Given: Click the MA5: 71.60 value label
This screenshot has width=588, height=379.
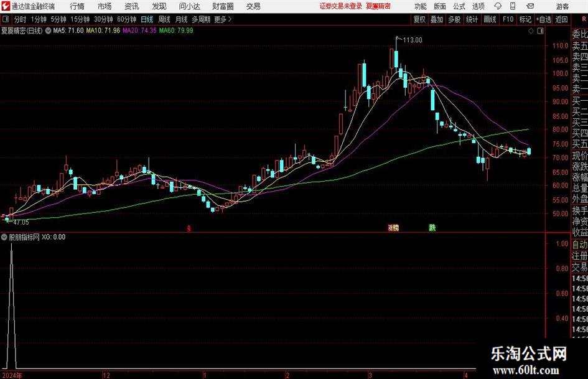Looking at the screenshot, I should pos(68,30).
